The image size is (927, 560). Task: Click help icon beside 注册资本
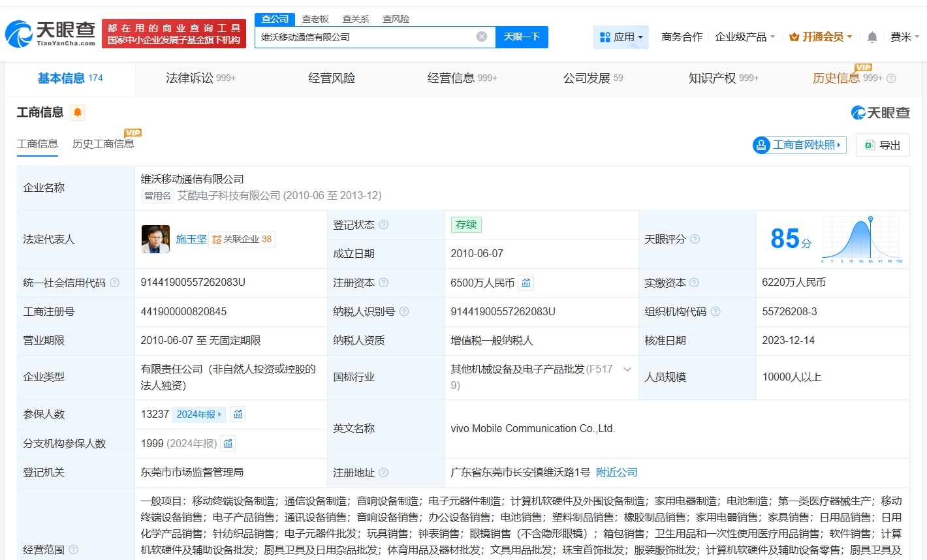coord(384,283)
